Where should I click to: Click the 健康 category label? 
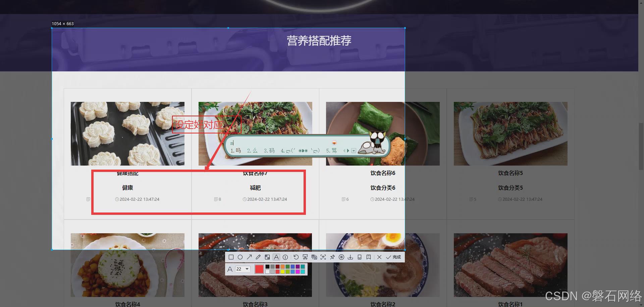coord(127,188)
